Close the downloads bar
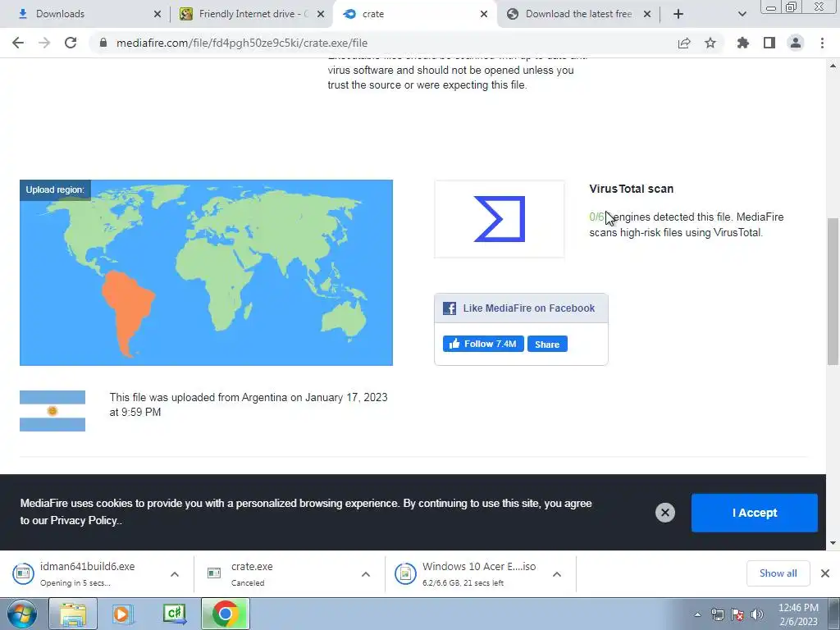Screen dimensions: 840x630 tap(825, 573)
